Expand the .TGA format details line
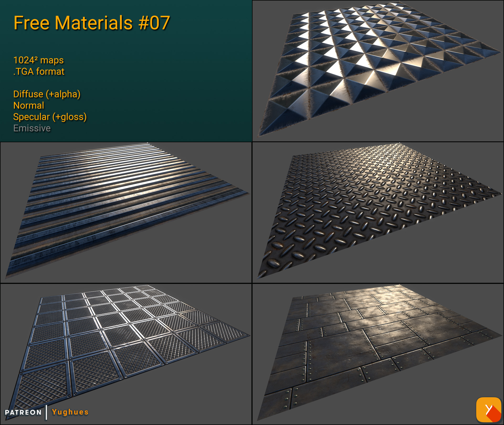504x425 pixels. coord(39,71)
